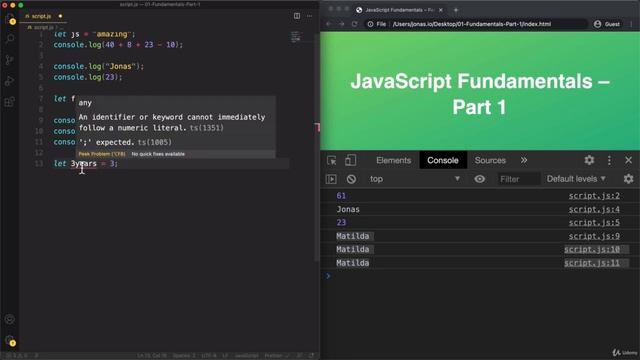Create a live expression with eye icon
The image size is (640, 360).
tap(480, 179)
